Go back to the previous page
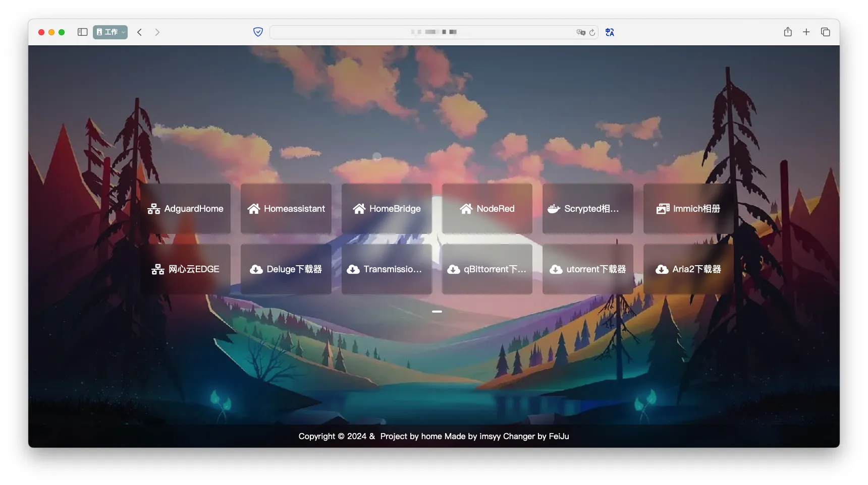This screenshot has height=485, width=868. pos(140,32)
